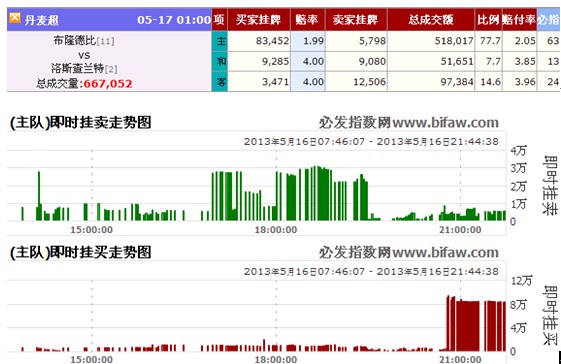The height and width of the screenshot is (364, 561).
Task: Click the 总成交额 column header
Action: point(431,20)
